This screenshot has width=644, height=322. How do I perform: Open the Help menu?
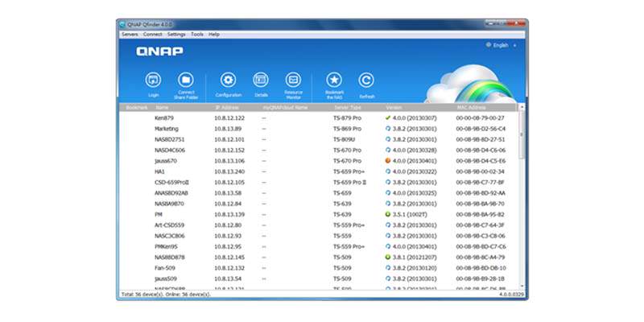[x=214, y=35]
